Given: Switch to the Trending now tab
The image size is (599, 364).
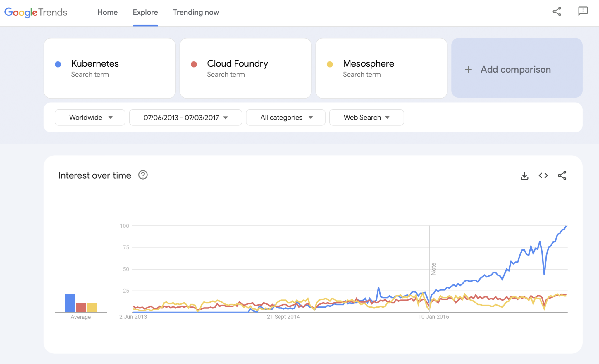Looking at the screenshot, I should coord(196,12).
